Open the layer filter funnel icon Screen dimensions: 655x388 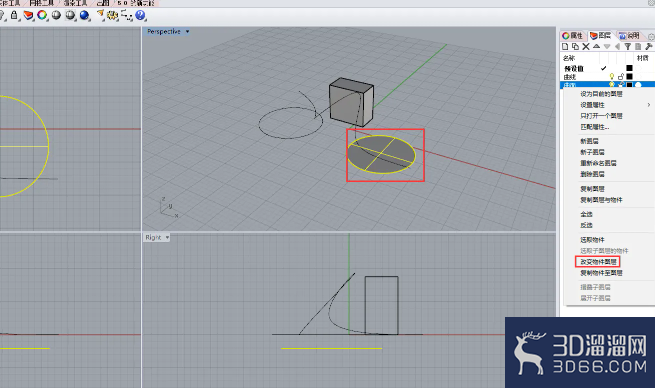click(x=628, y=46)
